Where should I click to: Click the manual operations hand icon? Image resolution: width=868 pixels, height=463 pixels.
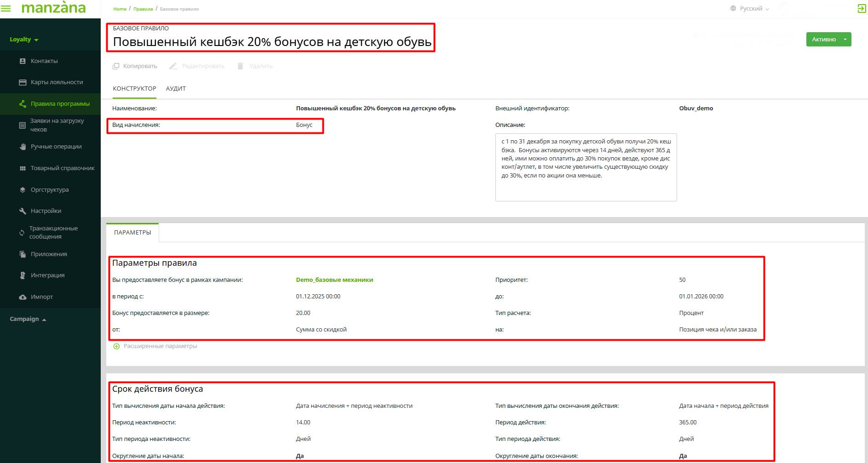pos(23,147)
